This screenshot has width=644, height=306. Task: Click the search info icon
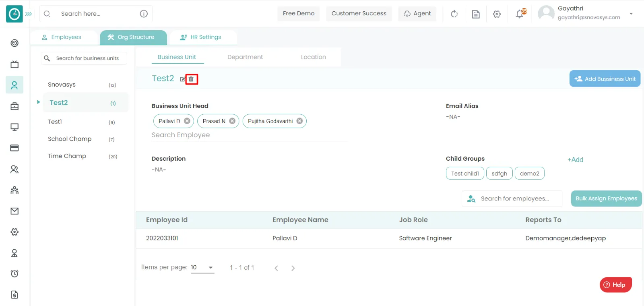point(144,14)
